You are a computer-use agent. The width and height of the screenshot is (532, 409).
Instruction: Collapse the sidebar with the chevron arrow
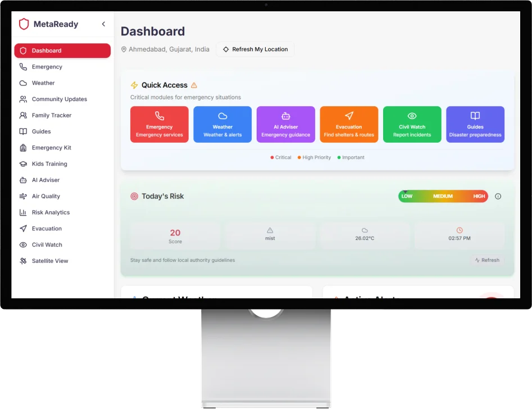coord(103,24)
